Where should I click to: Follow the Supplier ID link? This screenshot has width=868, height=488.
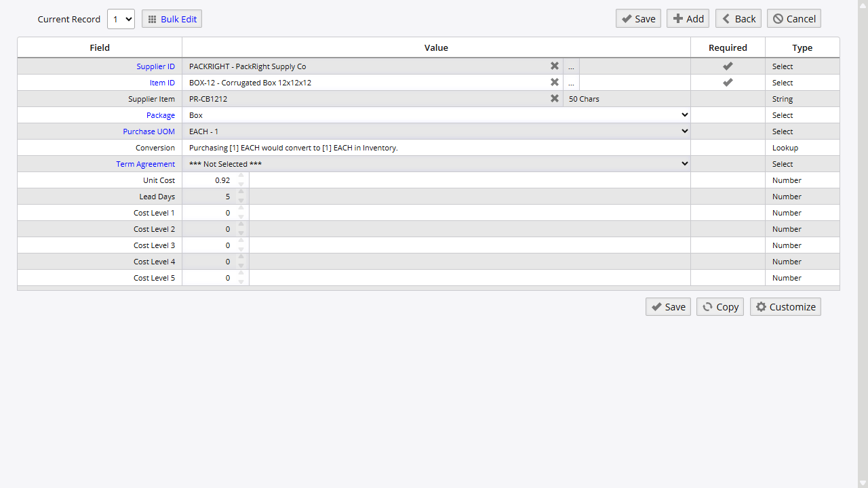click(155, 66)
